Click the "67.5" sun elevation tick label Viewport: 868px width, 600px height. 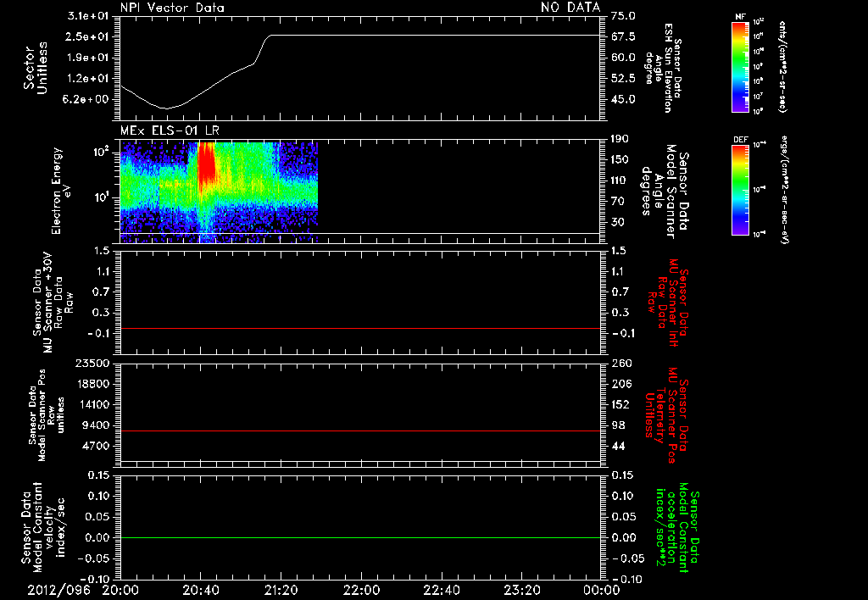pos(623,36)
